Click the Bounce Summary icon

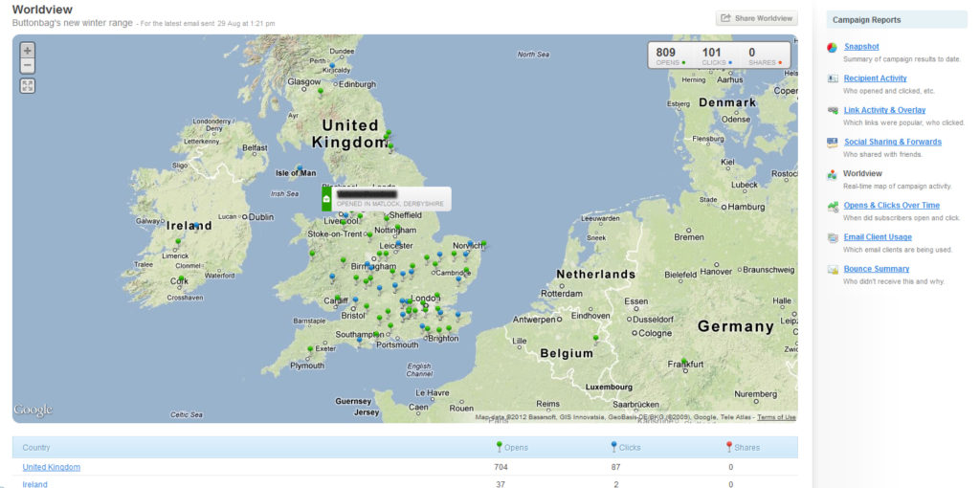832,270
